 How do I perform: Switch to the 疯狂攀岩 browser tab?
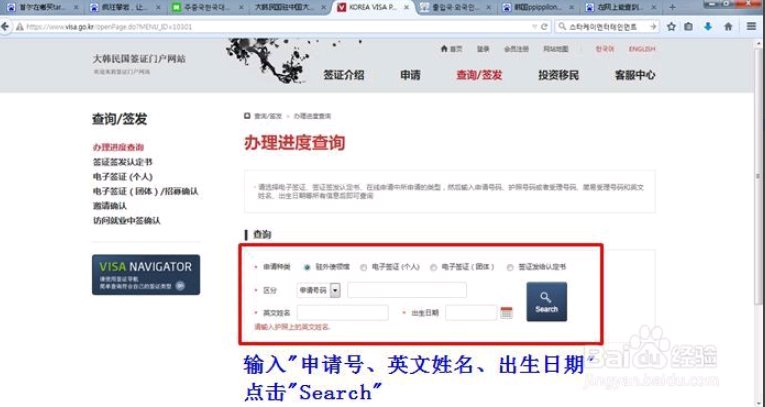tap(124, 8)
